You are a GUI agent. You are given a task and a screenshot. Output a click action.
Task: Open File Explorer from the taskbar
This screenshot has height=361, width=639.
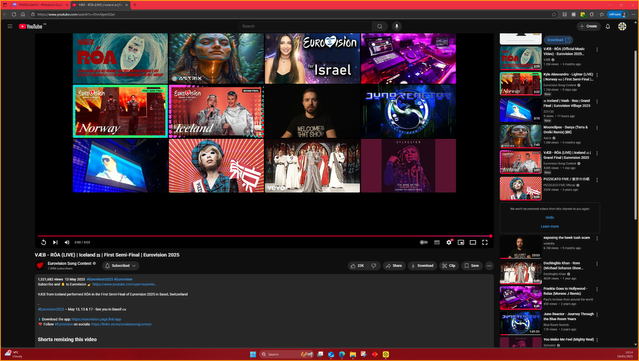point(353,354)
